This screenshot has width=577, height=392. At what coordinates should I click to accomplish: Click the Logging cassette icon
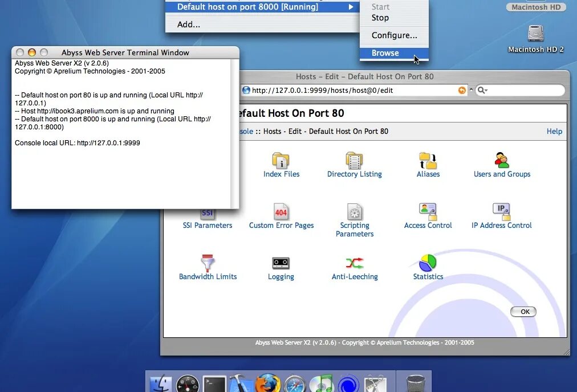pos(281,263)
